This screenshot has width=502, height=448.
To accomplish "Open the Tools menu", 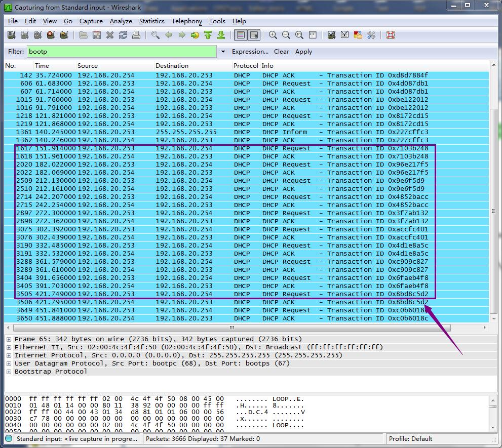I will point(217,21).
